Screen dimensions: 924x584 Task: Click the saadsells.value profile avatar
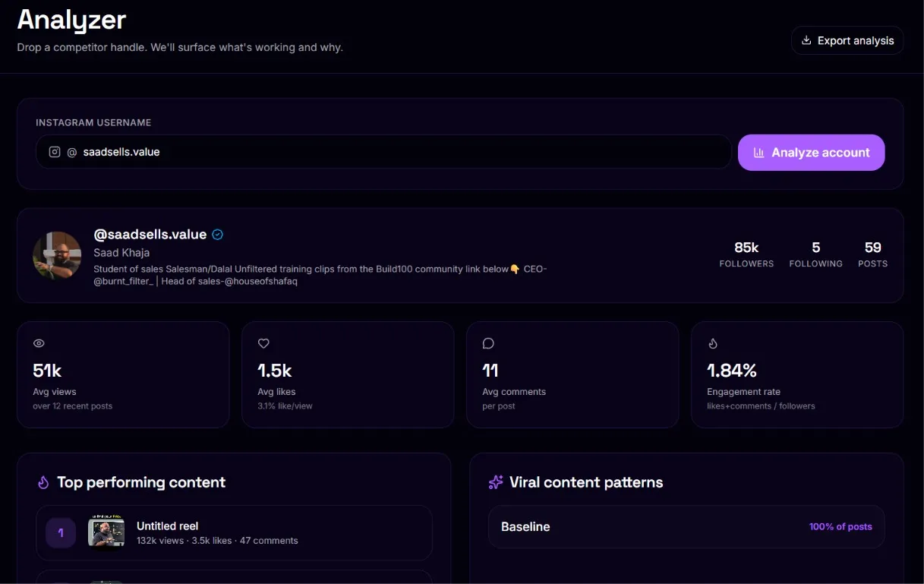click(x=57, y=255)
